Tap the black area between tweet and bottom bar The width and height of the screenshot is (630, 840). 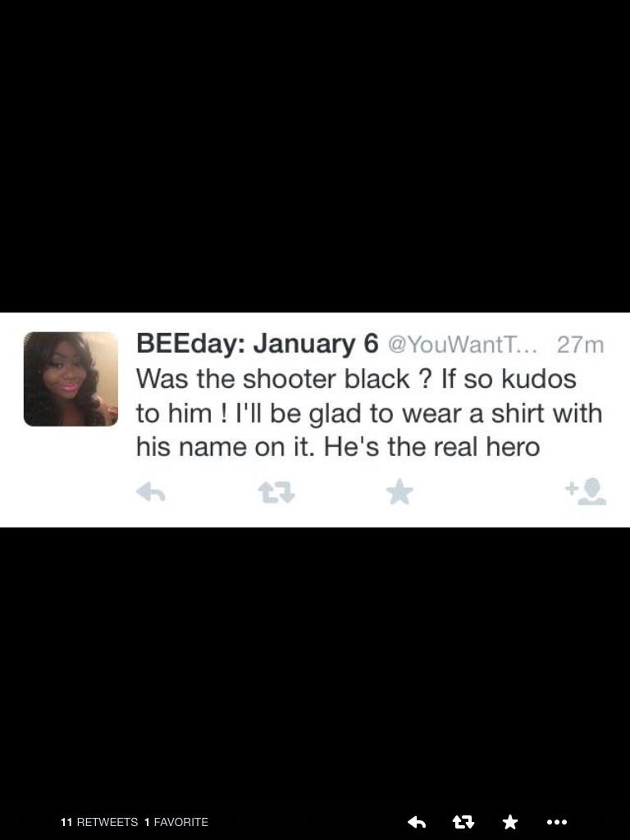[315, 664]
